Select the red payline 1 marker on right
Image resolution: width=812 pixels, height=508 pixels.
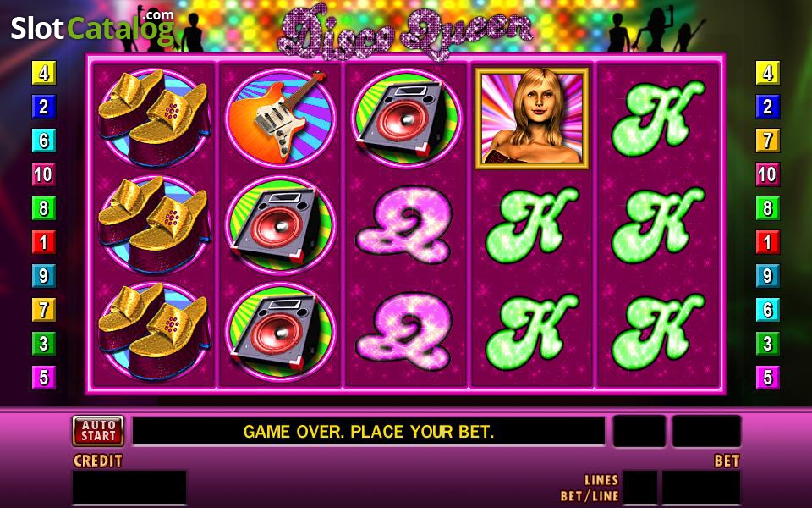coord(767,242)
